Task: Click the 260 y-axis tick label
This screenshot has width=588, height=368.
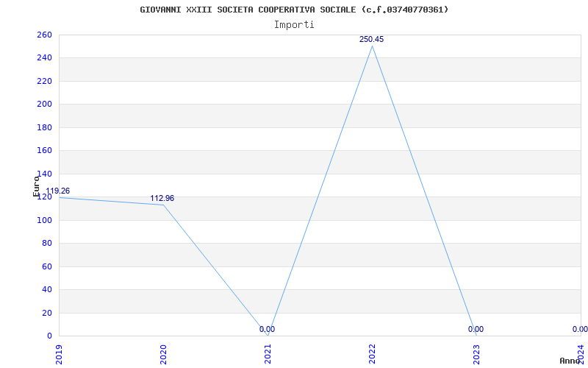Action: point(44,35)
